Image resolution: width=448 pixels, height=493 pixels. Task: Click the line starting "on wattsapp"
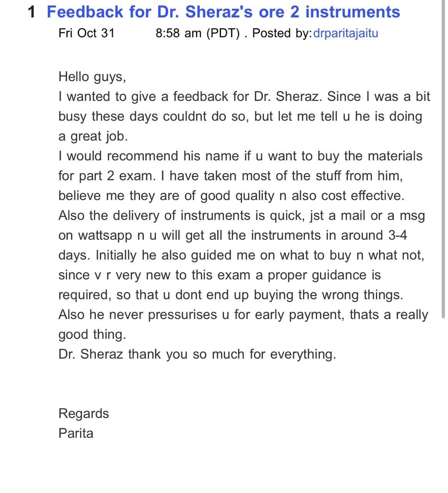coord(232,235)
